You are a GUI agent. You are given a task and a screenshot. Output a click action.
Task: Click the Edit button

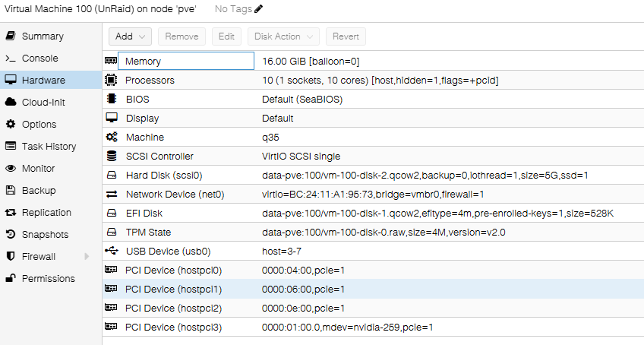tap(226, 36)
